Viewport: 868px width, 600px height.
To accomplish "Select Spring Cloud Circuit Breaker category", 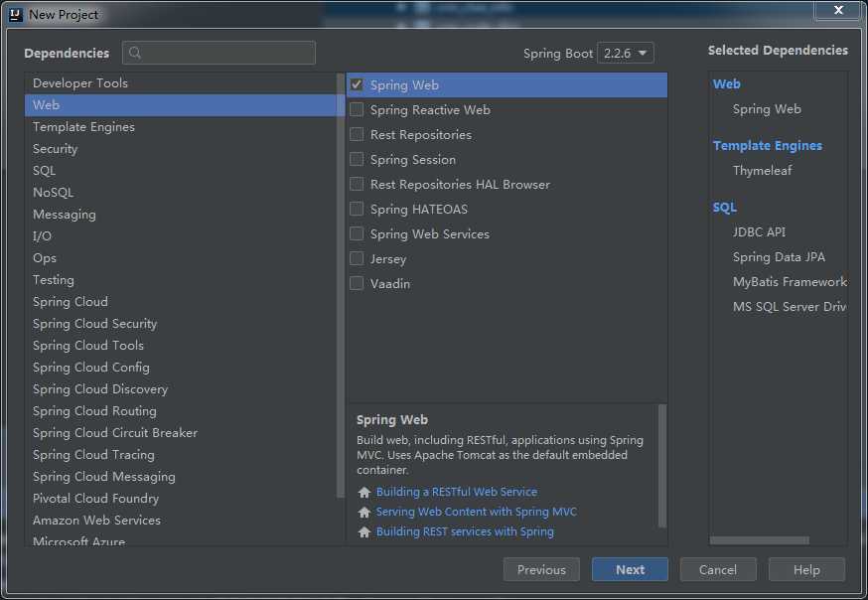I will [x=181, y=433].
